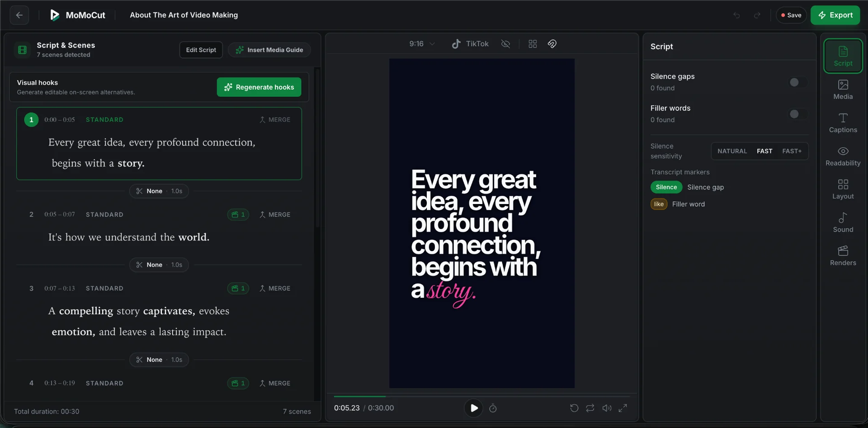The width and height of the screenshot is (868, 428).
Task: Set silence sensitivity to FAST
Action: (764, 151)
